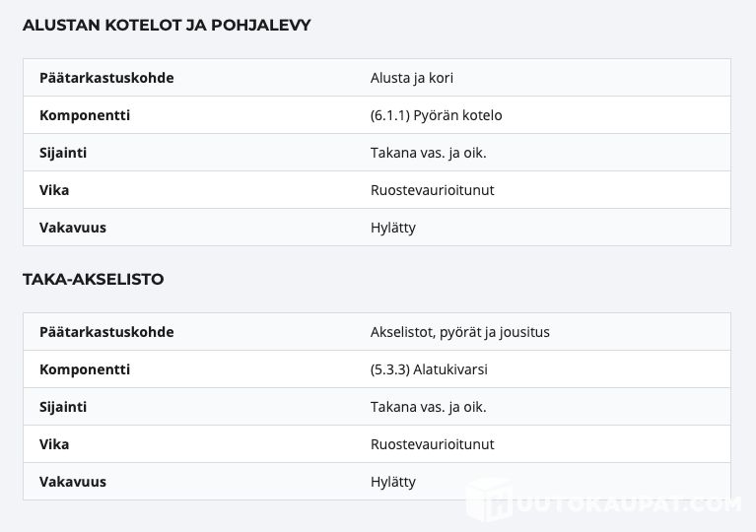Click 'Komponentti' label in Taka-akselisto table
Image resolution: width=756 pixels, height=532 pixels.
(85, 369)
